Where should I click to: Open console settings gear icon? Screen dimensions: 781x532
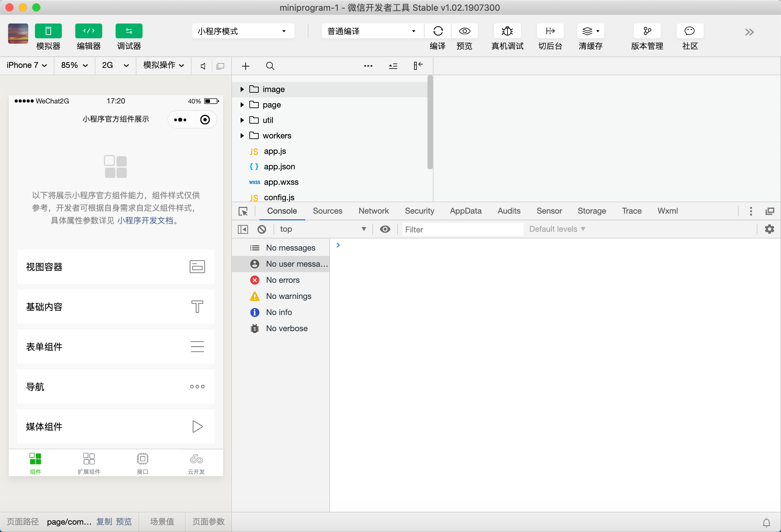tap(769, 229)
